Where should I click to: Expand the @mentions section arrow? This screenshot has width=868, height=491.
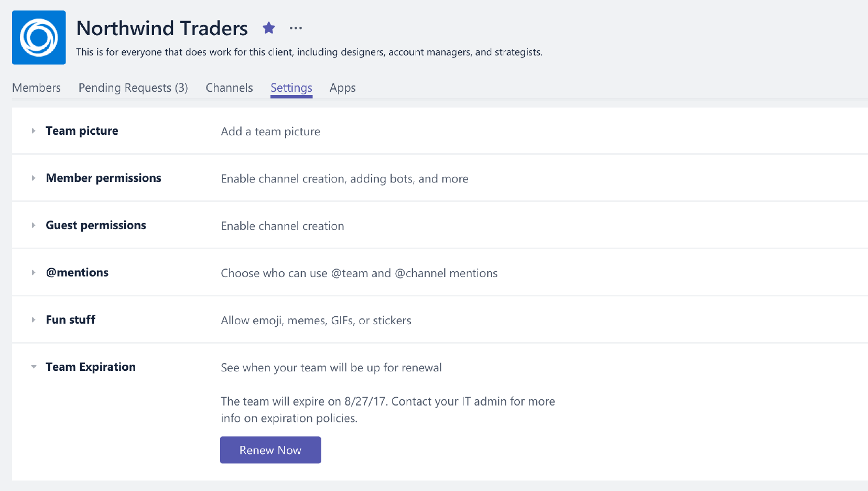coord(34,272)
